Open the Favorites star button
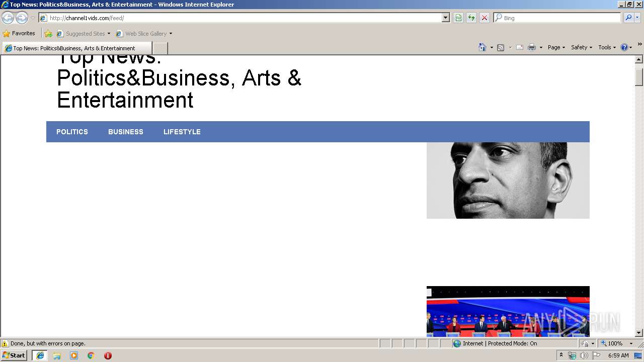Viewport: 644px width, 362px height. click(x=19, y=34)
